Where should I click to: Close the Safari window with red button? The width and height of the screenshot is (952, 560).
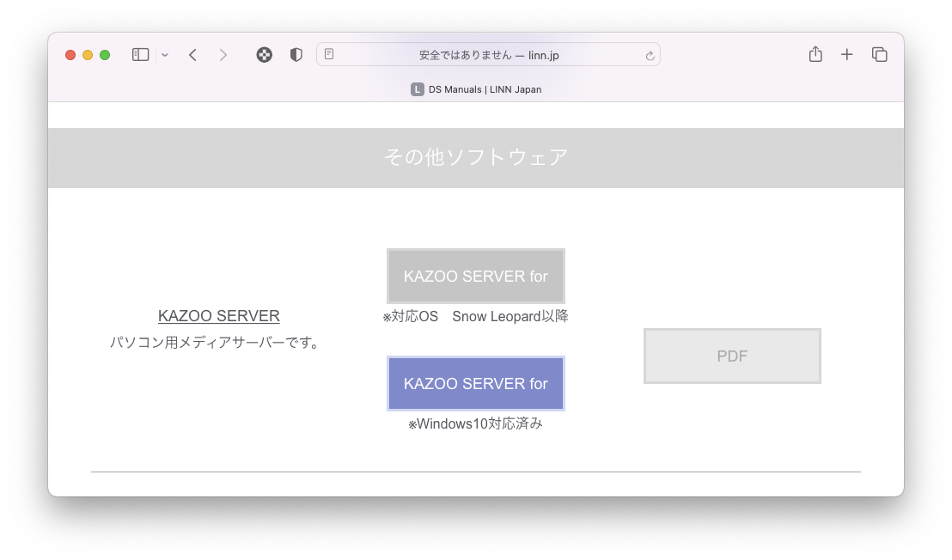(70, 55)
